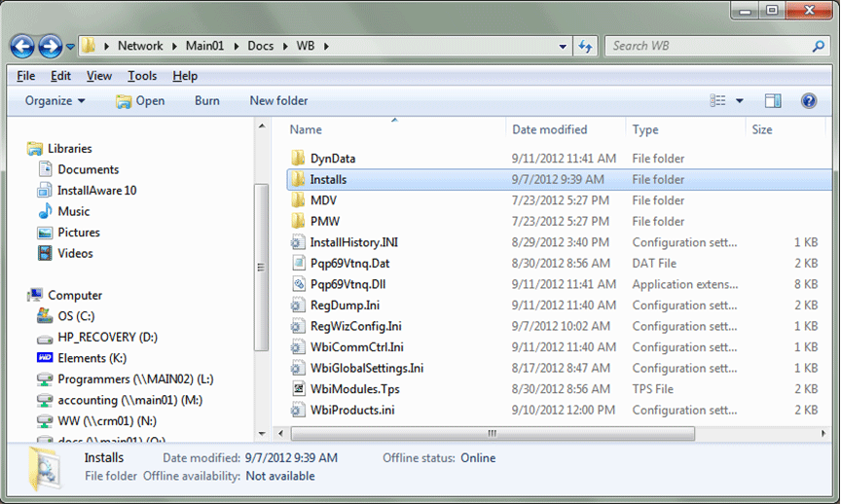Select Main01 in the address breadcrumb

coord(204,46)
